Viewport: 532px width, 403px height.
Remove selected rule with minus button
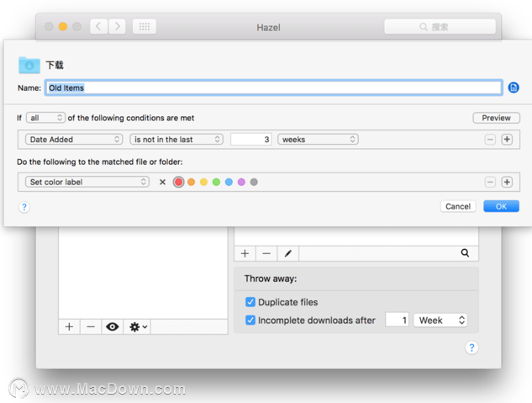[x=266, y=253]
